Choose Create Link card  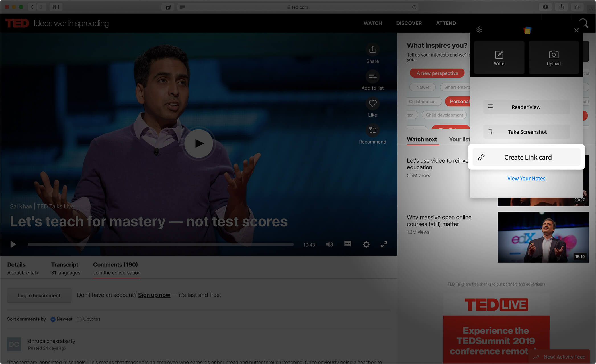click(x=526, y=157)
